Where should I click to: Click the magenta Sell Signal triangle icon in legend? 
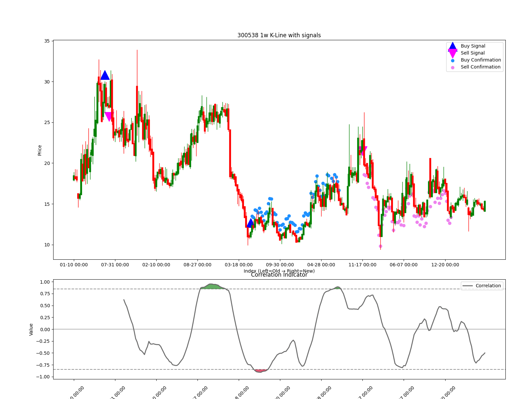(x=453, y=54)
